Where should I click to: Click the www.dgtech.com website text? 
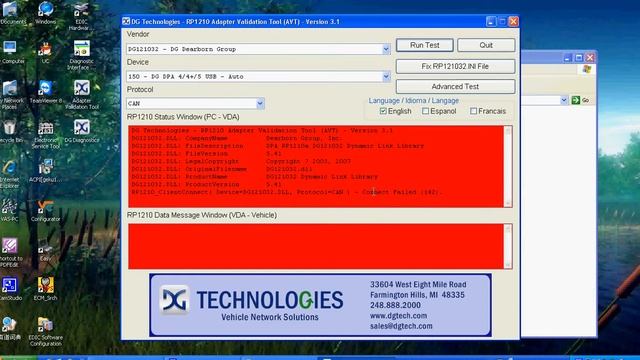398,316
